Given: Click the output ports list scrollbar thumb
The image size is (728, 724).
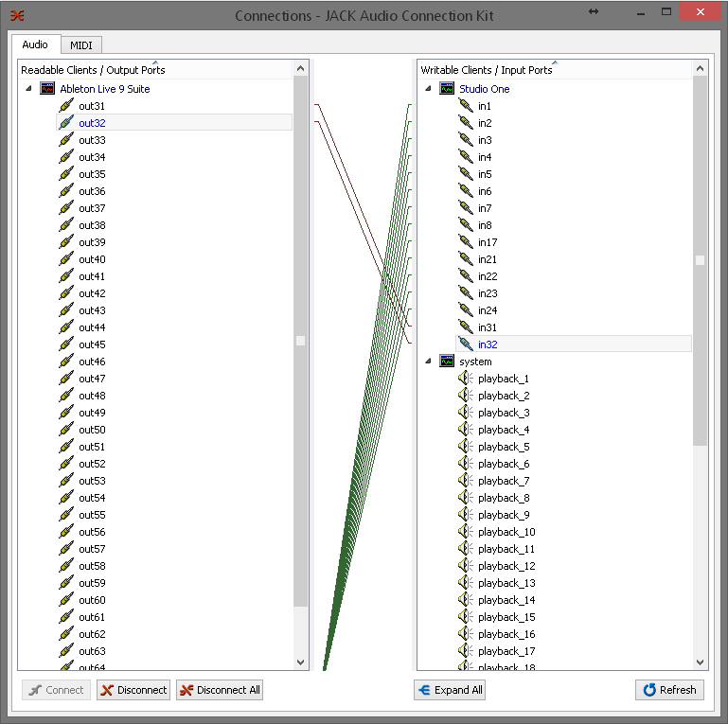Looking at the screenshot, I should tap(301, 341).
